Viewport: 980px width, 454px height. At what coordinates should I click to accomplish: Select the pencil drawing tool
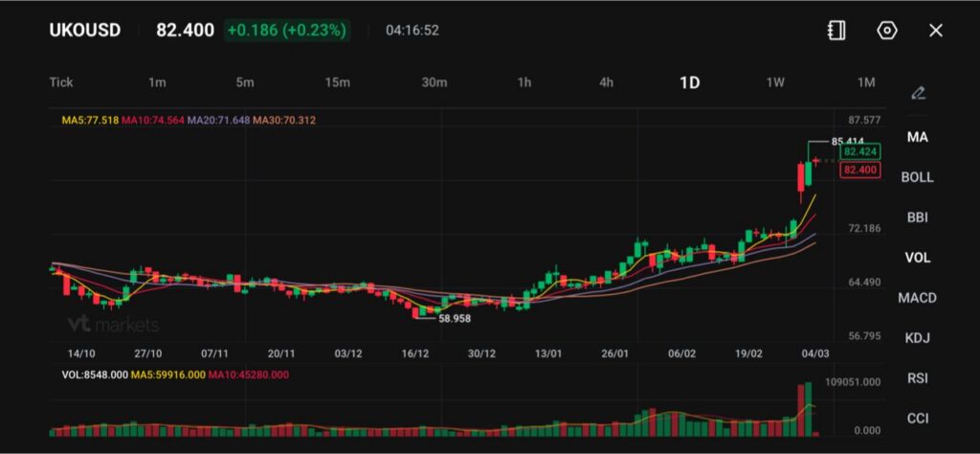pos(918,93)
